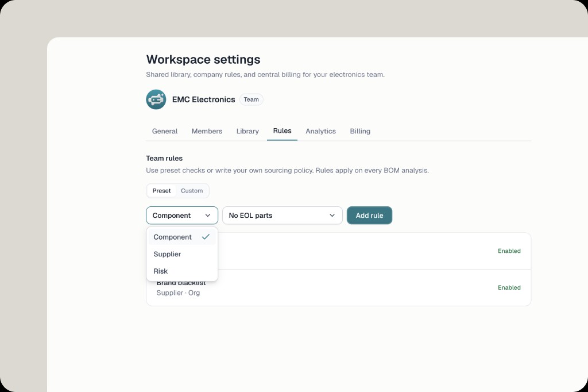Choose Component in the dropdown list
Viewport: 588px width, 392px height.
click(x=182, y=237)
